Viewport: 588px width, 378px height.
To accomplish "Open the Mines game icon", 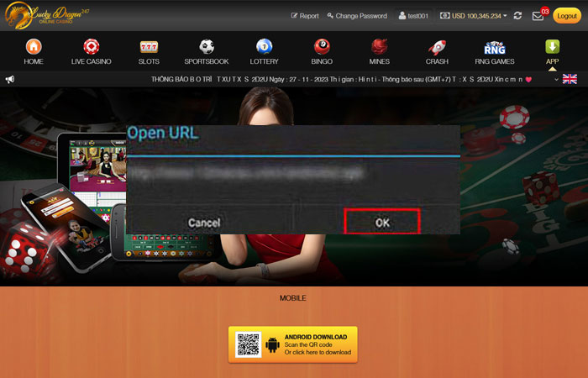I will (x=380, y=47).
